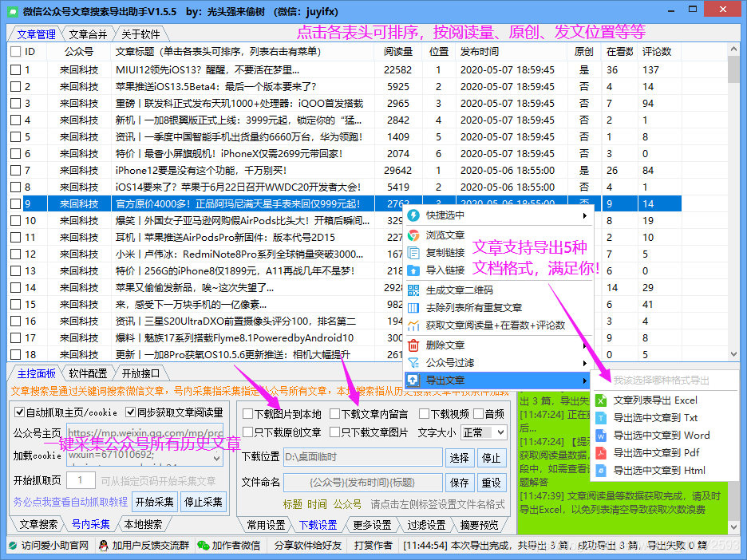Screen dimensions: 747x560
Task: Click the 公众号主页 URL input field
Action: pos(144,433)
